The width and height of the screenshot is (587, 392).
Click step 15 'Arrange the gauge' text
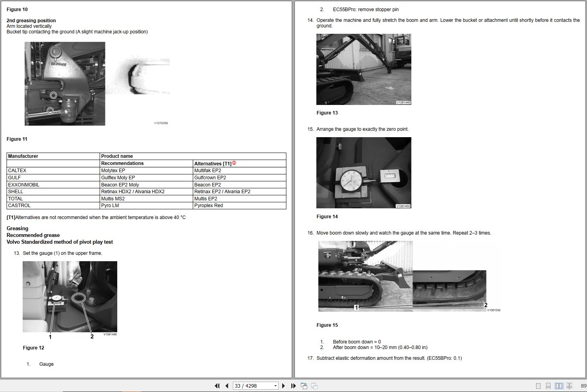click(x=362, y=129)
